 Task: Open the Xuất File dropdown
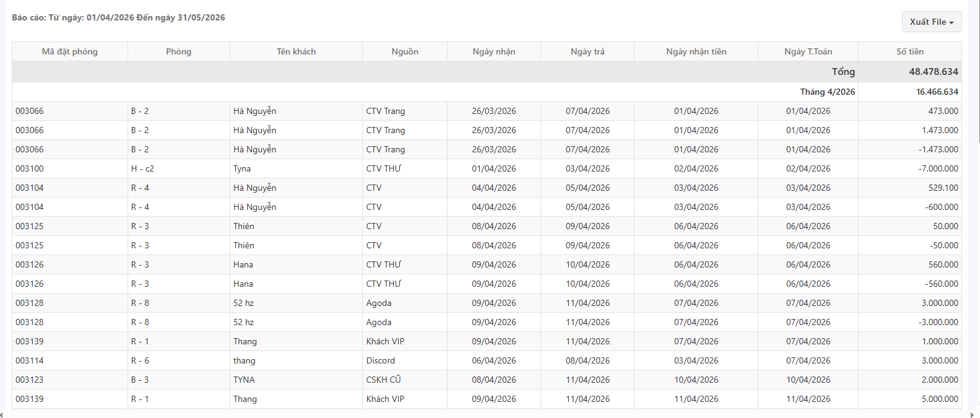931,22
